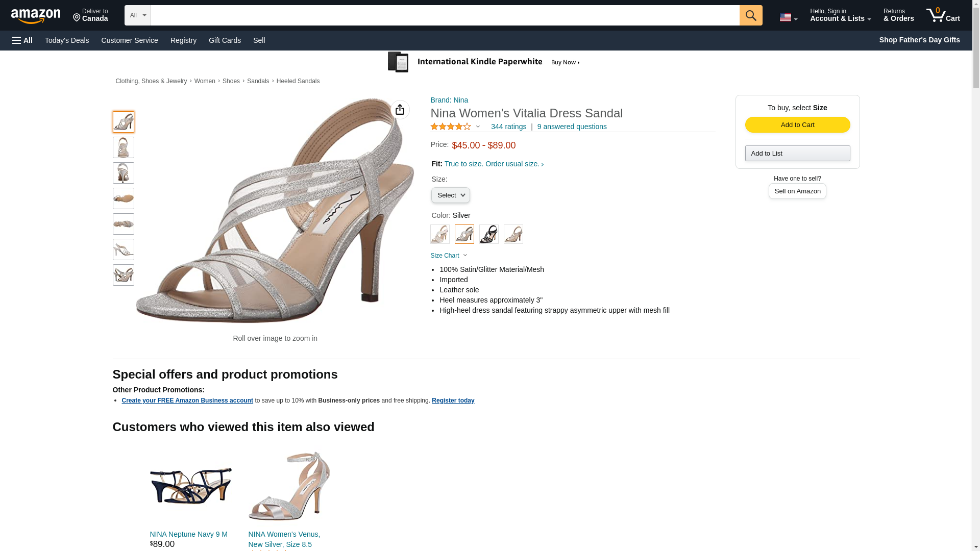Click the Amazon logo
Viewport: 980px width, 551px height.
[36, 16]
